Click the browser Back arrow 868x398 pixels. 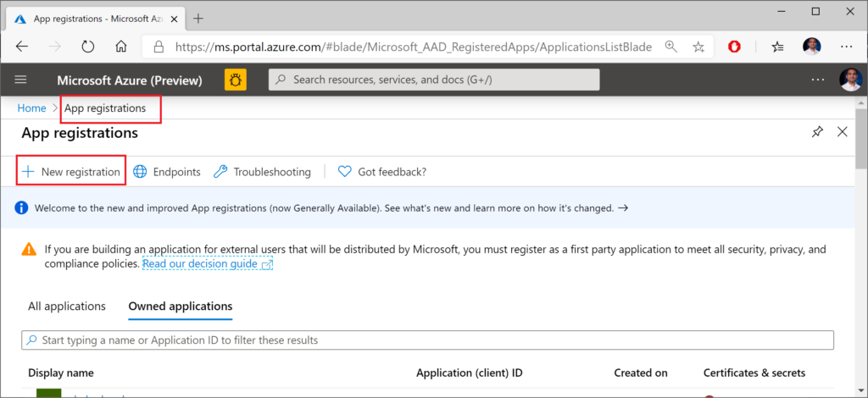coord(22,47)
